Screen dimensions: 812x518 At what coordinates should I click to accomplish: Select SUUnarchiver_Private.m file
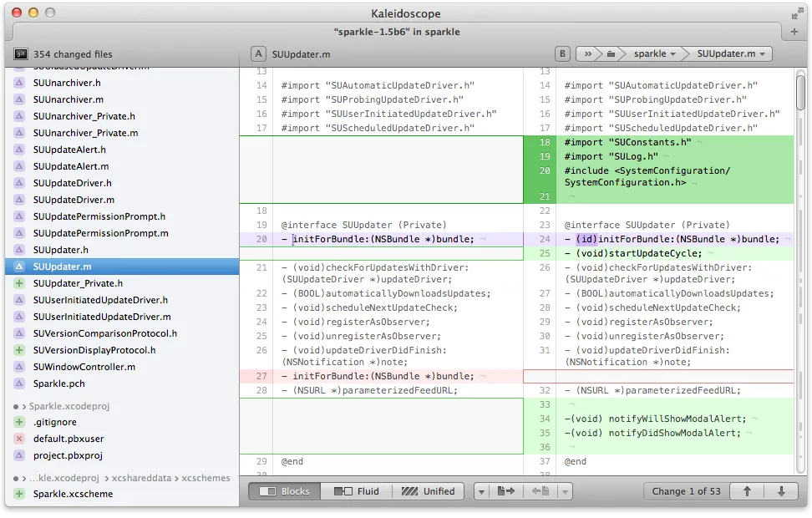(122, 133)
